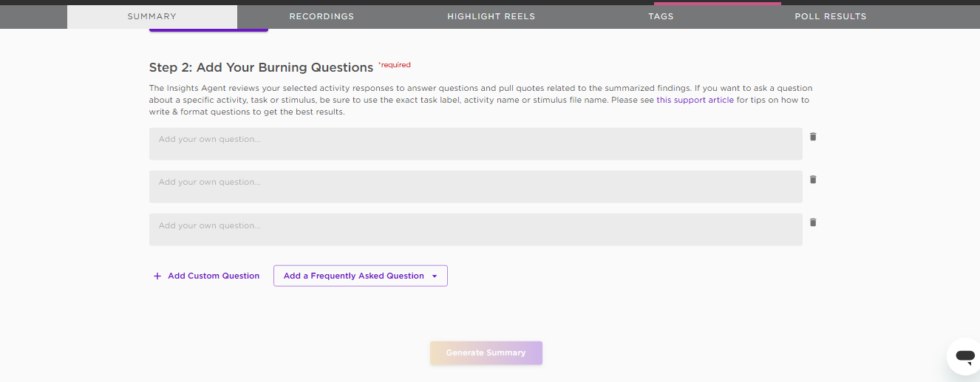Switch to the Recordings tab
The height and width of the screenshot is (382, 980).
(x=321, y=16)
